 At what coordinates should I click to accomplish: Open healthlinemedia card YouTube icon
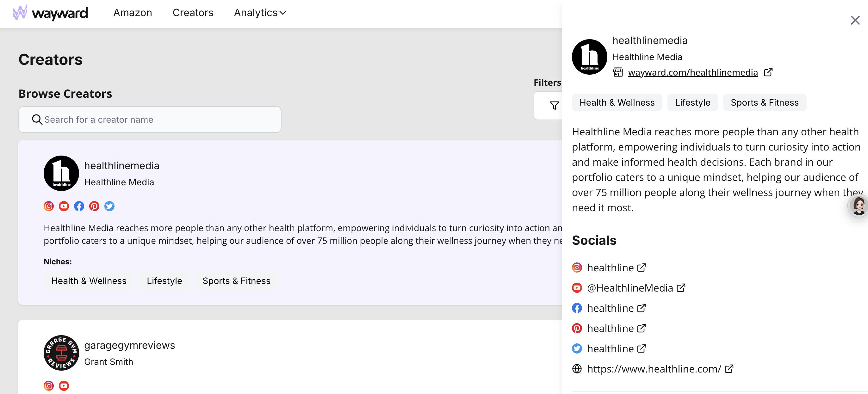pyautogui.click(x=64, y=206)
